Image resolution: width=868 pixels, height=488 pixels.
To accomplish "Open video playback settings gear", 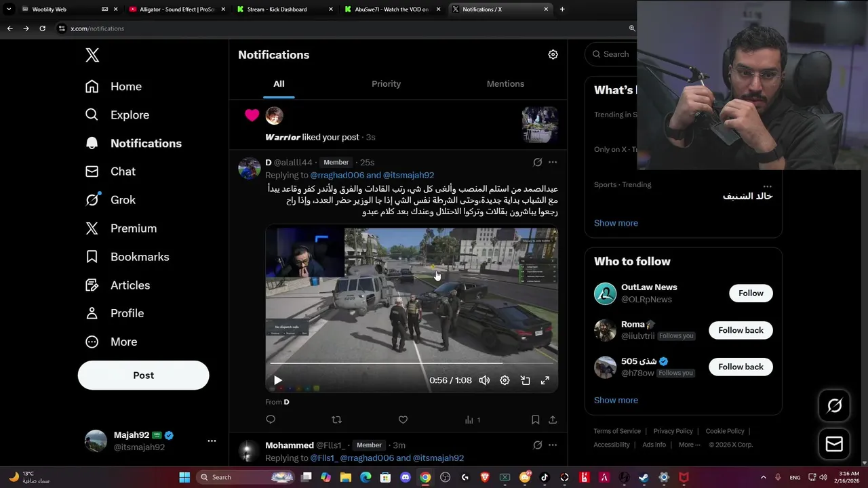I will pos(505,381).
